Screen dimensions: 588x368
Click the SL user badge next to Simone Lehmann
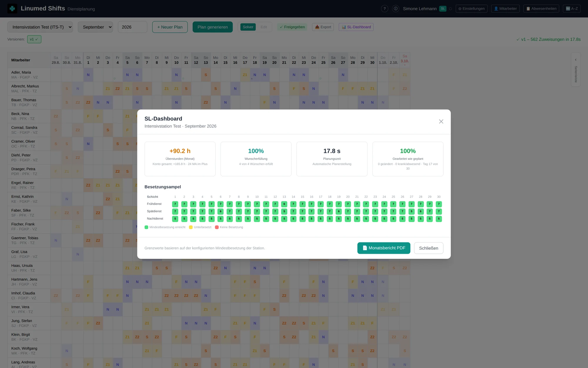pyautogui.click(x=443, y=9)
